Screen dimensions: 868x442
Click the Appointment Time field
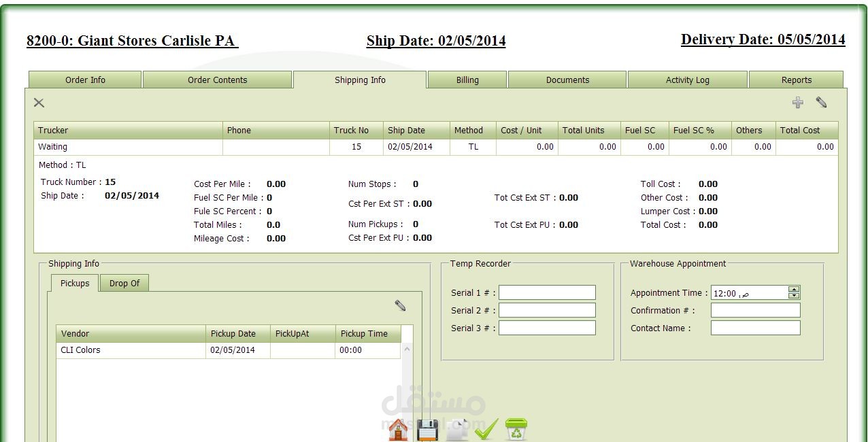tap(749, 293)
